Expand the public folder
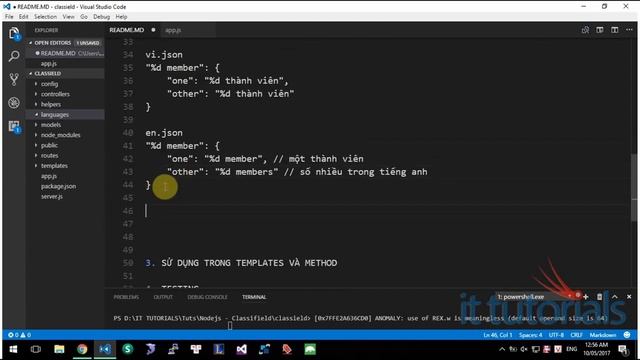Viewport: 640px width, 360px height. (49, 145)
